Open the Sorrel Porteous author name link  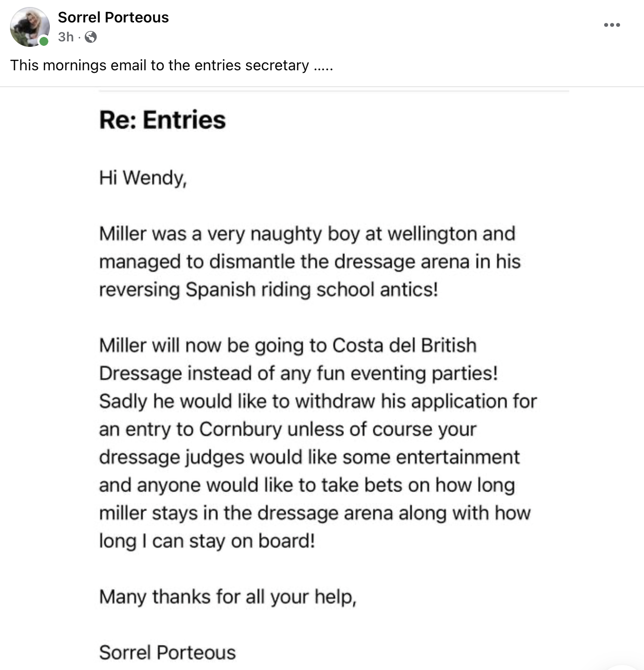coord(113,17)
